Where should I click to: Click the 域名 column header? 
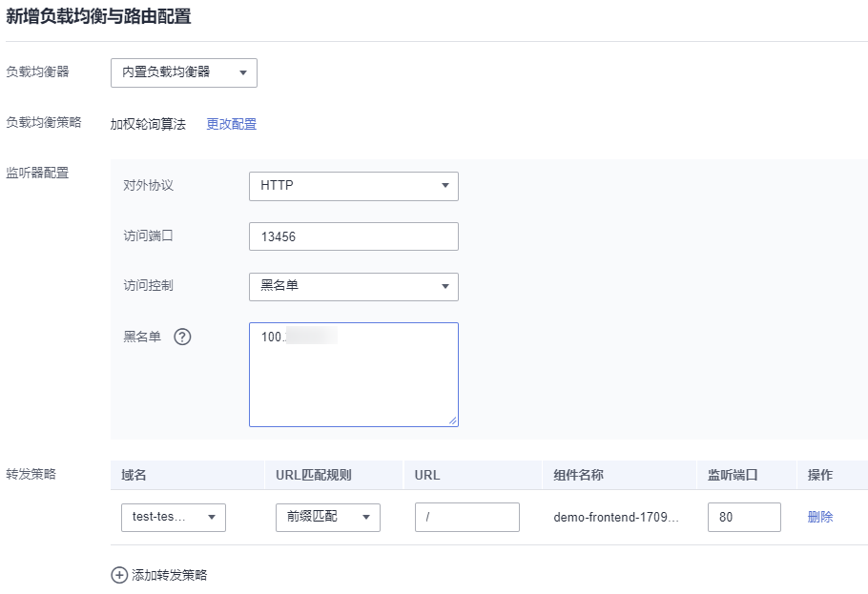134,475
